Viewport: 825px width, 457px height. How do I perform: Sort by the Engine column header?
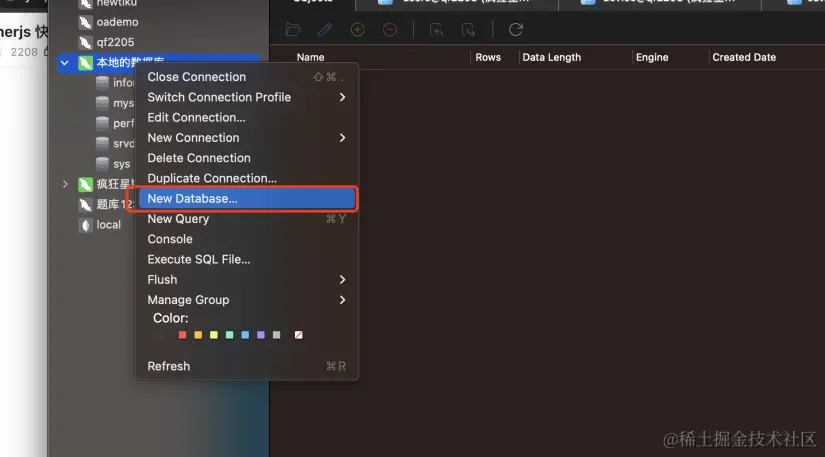pyautogui.click(x=652, y=57)
